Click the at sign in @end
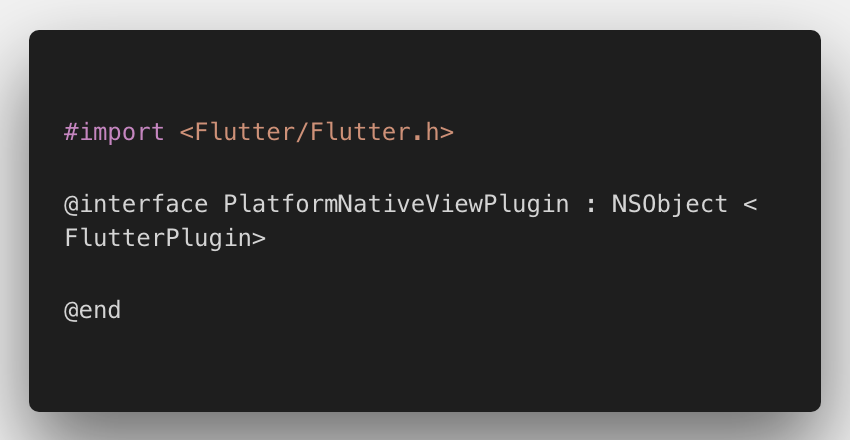The width and height of the screenshot is (850, 440). pos(71,311)
